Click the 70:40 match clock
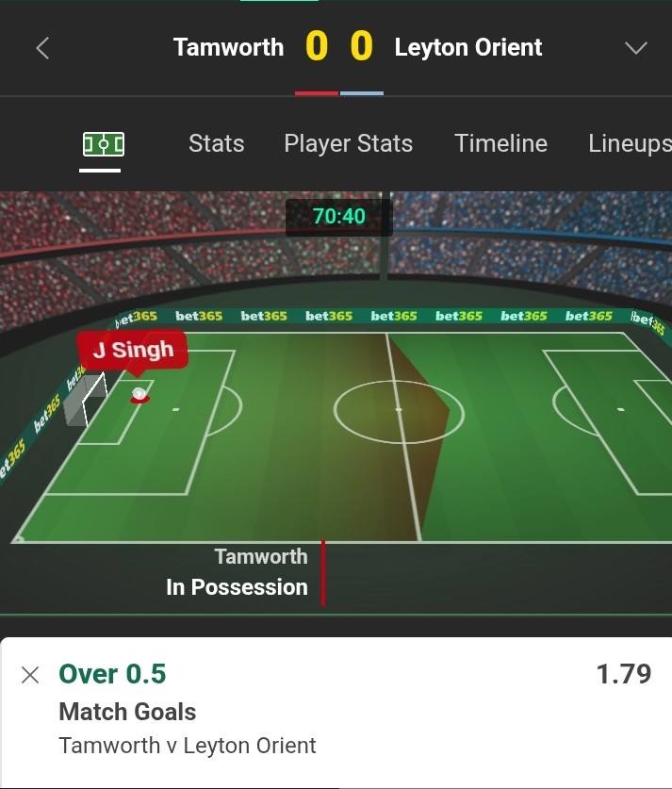The image size is (672, 789). [339, 217]
